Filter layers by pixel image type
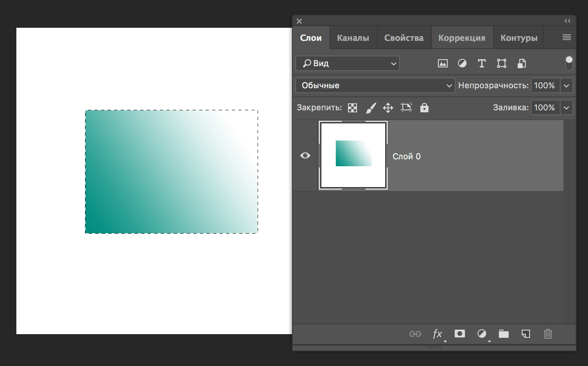The height and width of the screenshot is (366, 588). tap(442, 63)
